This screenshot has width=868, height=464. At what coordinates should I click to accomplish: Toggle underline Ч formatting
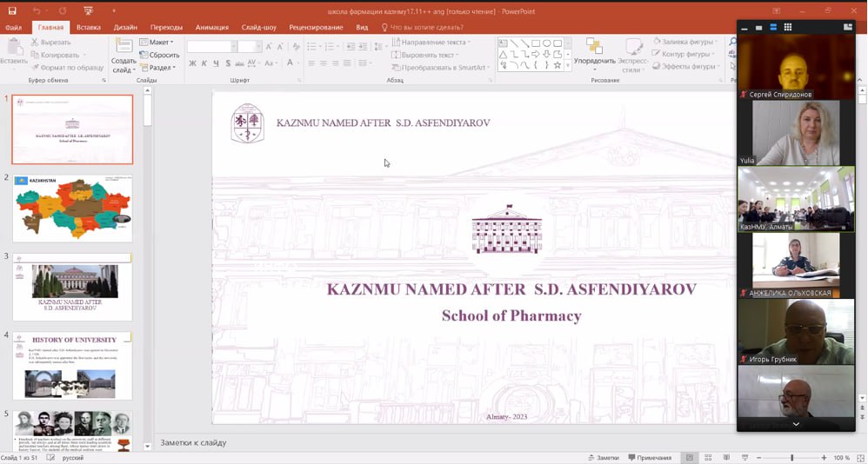216,63
